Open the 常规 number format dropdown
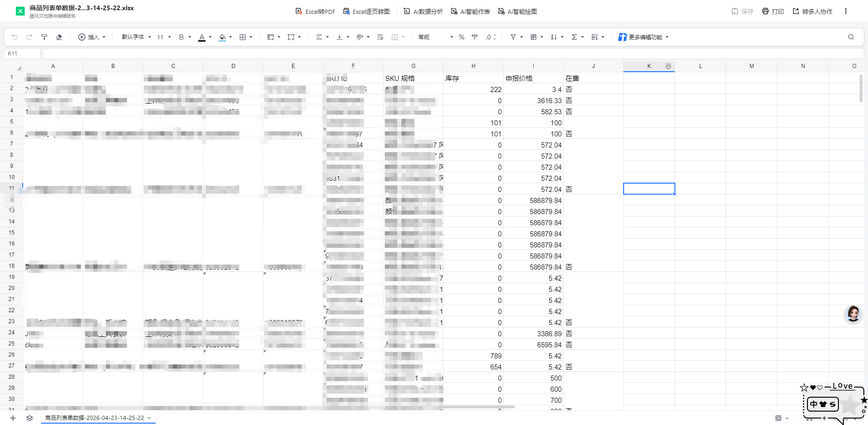The image size is (868, 425). pos(436,37)
